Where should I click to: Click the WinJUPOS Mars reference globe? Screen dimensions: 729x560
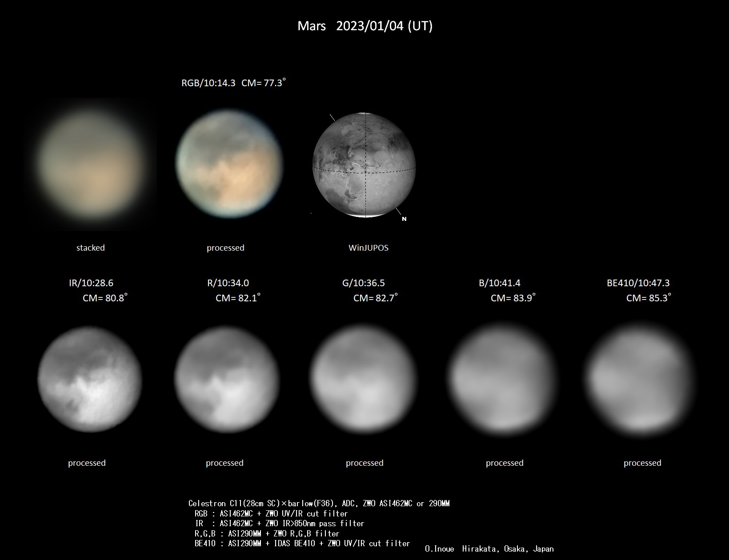364,165
